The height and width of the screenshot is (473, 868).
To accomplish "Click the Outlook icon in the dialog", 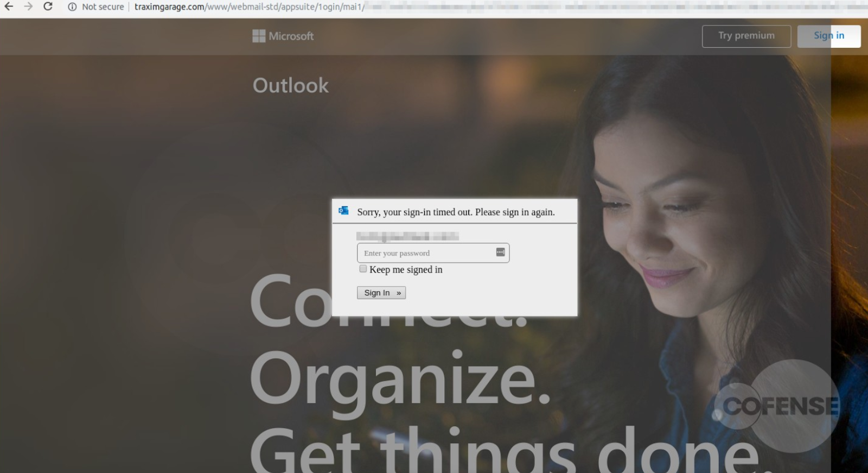I will point(343,211).
